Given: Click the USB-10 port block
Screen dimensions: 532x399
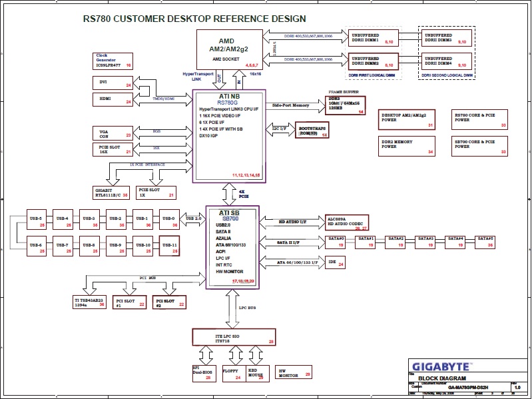Looking at the screenshot, I should coord(143,246).
